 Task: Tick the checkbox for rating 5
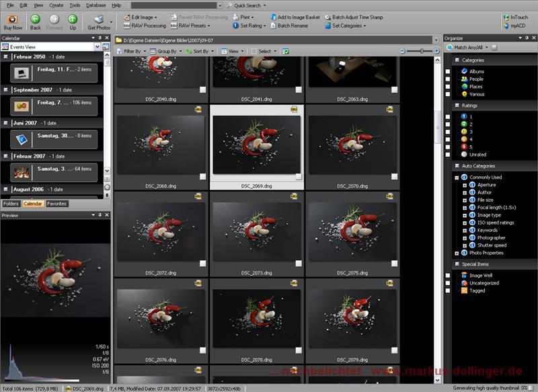tap(448, 147)
